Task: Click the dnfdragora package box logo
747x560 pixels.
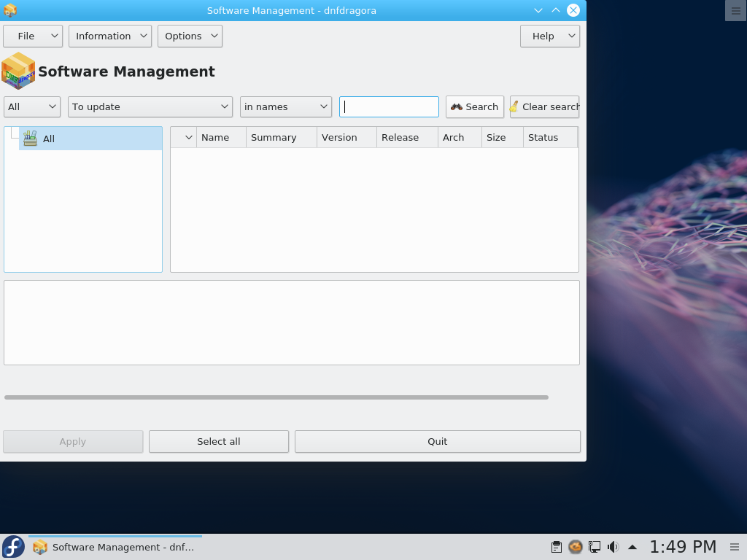Action: click(18, 71)
